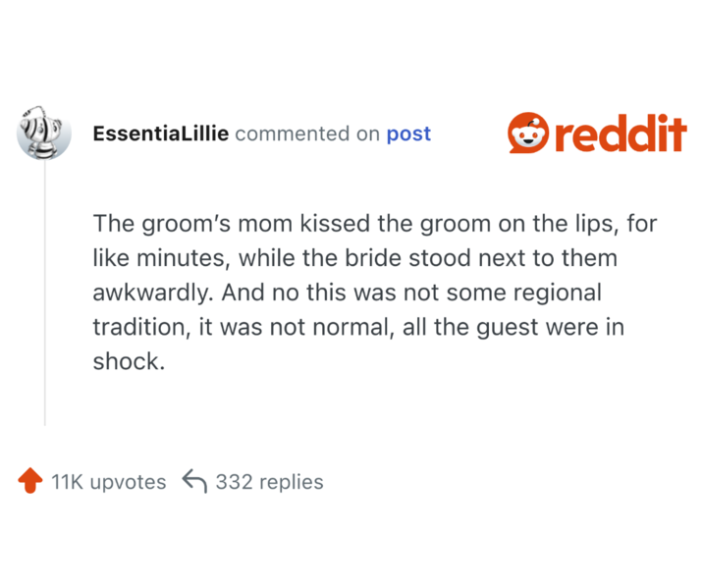Click the line starting "tradition, it was not normal"
Image resolution: width=703 pixels, height=588 pixels.
tap(358, 327)
